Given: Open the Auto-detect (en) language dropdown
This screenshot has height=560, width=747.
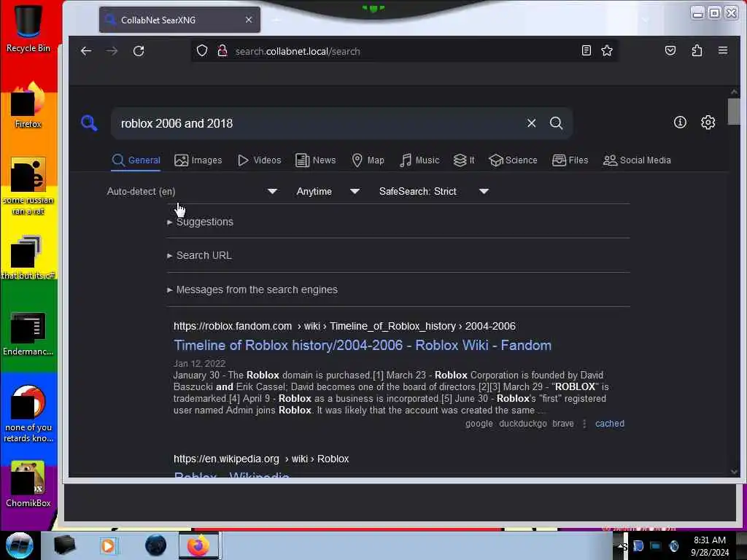Looking at the screenshot, I should (x=192, y=192).
